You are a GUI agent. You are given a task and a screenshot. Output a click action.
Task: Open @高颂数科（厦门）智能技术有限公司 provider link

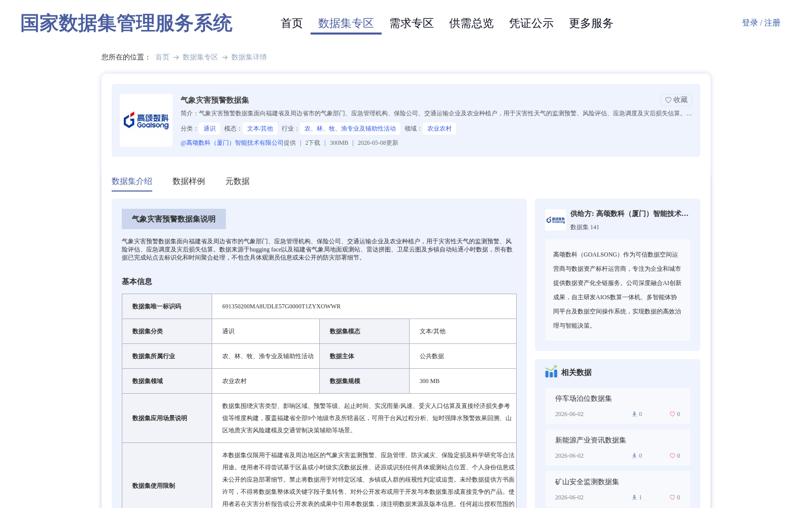click(x=232, y=143)
